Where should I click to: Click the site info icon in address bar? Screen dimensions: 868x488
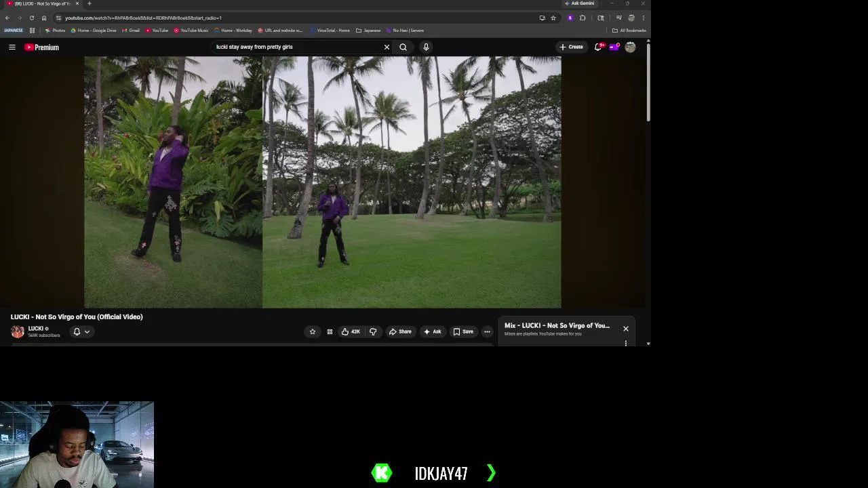[x=58, y=18]
